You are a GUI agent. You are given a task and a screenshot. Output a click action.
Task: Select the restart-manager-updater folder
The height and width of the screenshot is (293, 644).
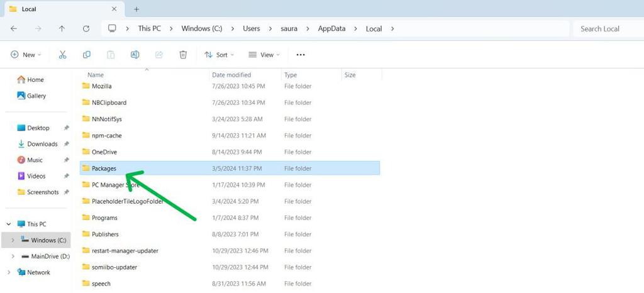pyautogui.click(x=230, y=251)
